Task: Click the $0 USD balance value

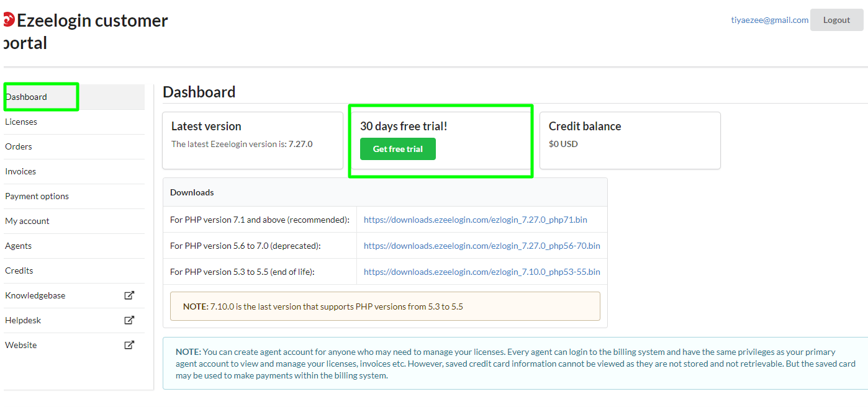Action: pos(563,144)
